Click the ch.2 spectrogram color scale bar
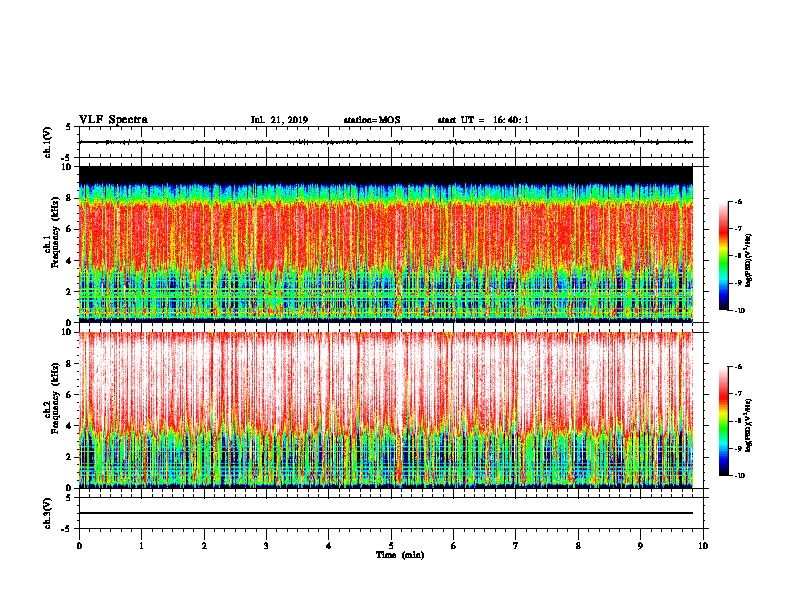Viewport: 792px width, 612px height. click(724, 421)
